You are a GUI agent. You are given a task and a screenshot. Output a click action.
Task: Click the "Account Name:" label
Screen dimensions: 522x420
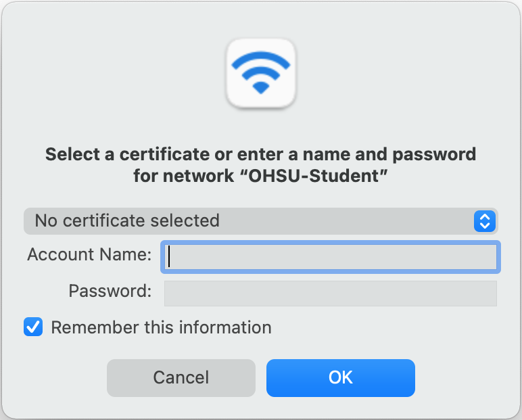tap(89, 255)
